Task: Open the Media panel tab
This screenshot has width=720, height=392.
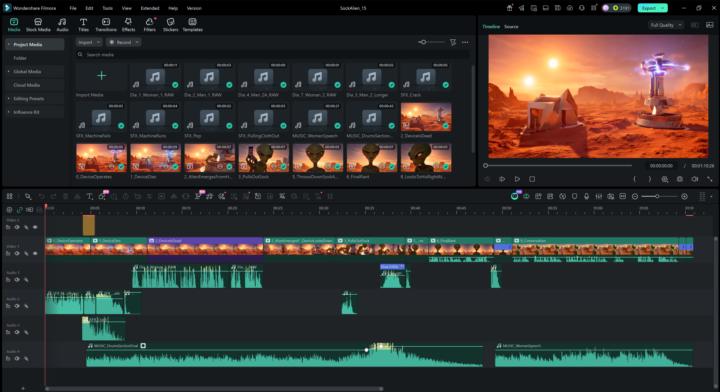Action: coord(14,24)
